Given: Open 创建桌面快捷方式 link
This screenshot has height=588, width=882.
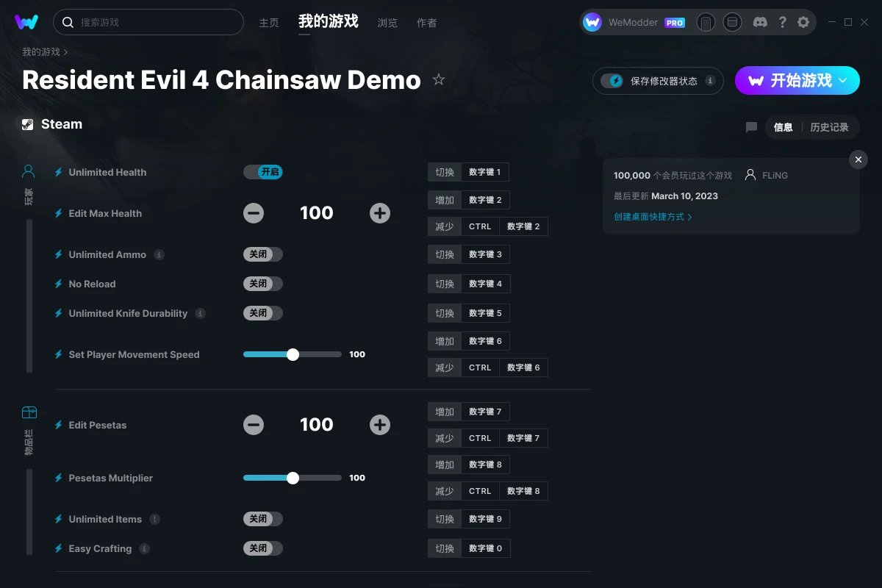Looking at the screenshot, I should point(653,217).
